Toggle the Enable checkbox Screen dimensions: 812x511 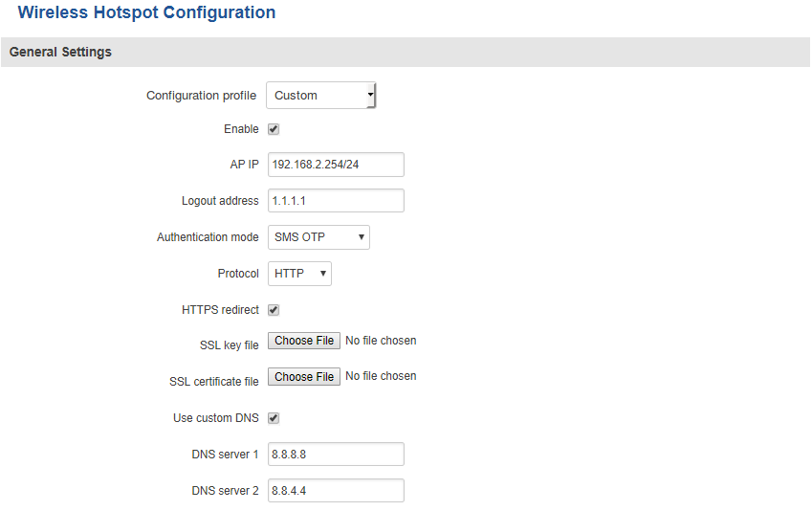tap(274, 129)
